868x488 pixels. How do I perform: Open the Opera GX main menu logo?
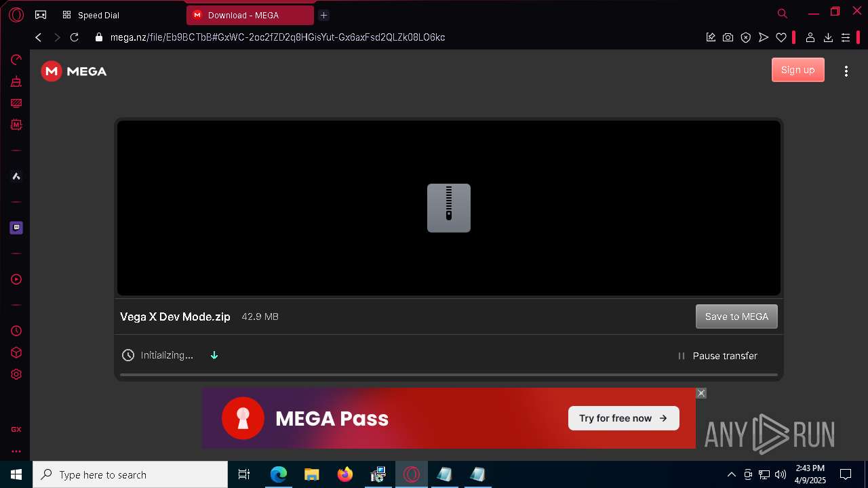16,14
